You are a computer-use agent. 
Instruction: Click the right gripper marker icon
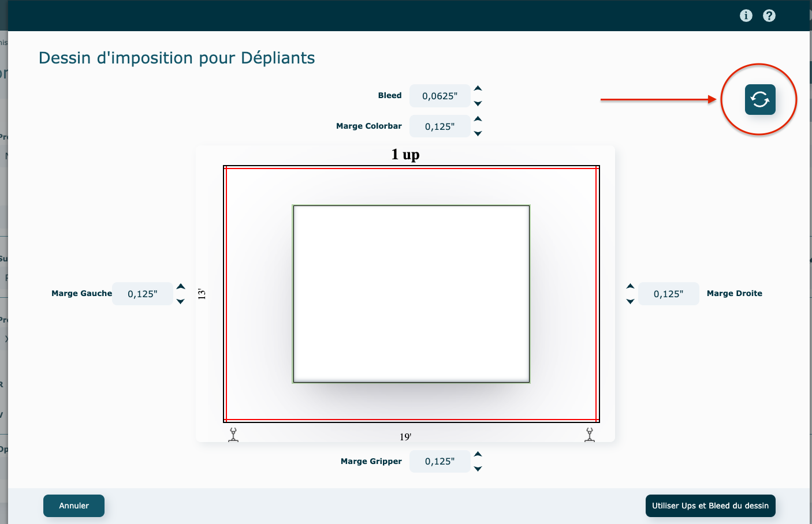pos(589,435)
